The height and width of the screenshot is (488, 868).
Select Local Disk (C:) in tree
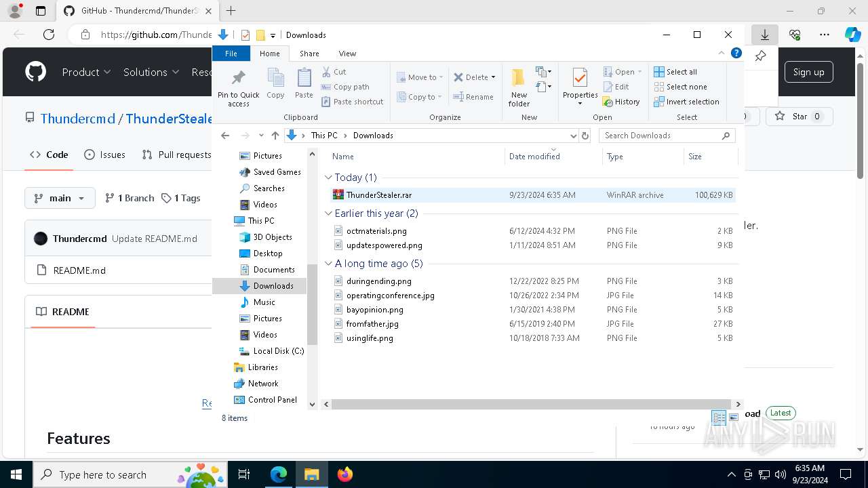click(272, 351)
